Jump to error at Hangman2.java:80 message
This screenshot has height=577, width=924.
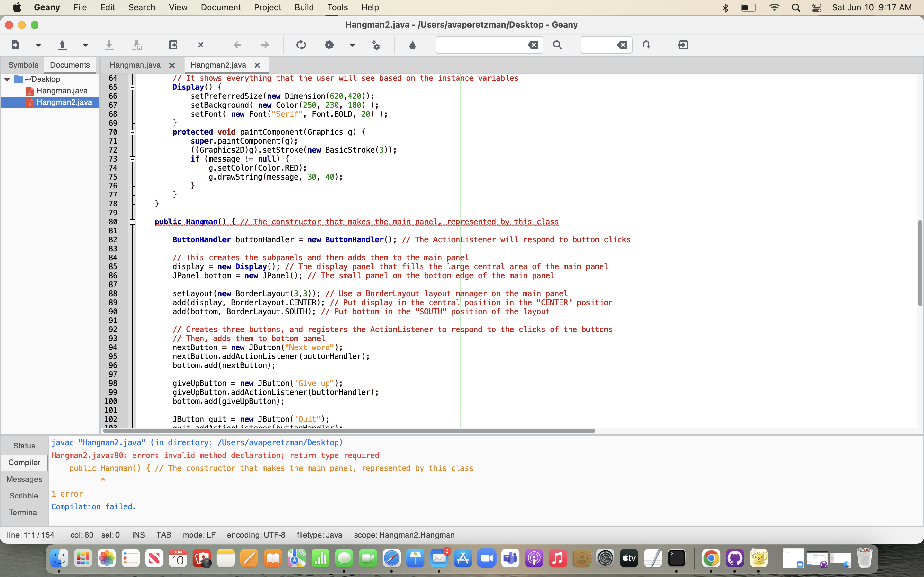215,455
